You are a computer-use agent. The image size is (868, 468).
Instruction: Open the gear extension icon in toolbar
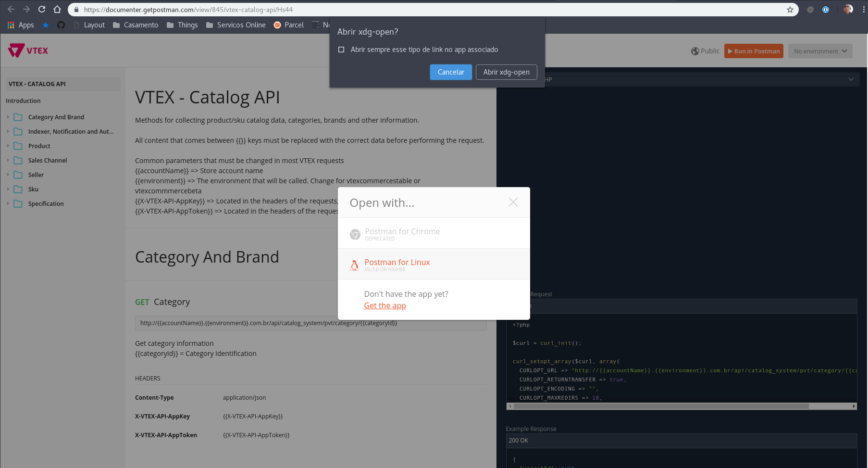(810, 10)
